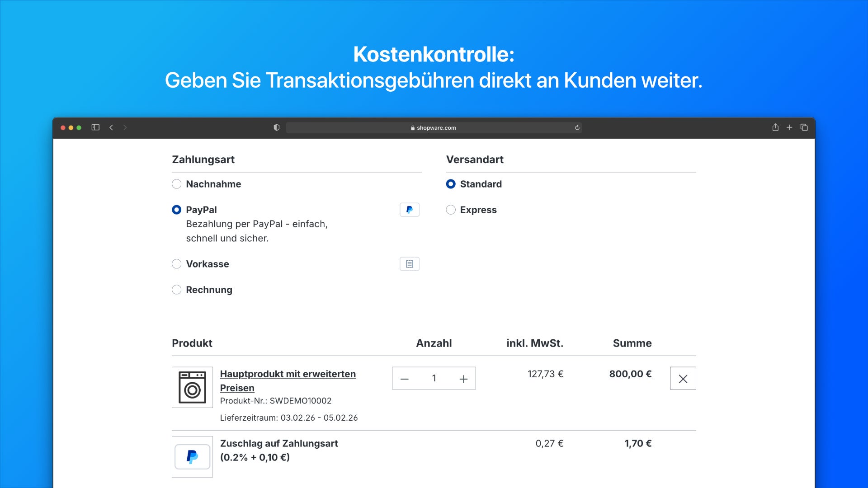Image resolution: width=868 pixels, height=488 pixels.
Task: Remove the item with the X button
Action: 683,378
